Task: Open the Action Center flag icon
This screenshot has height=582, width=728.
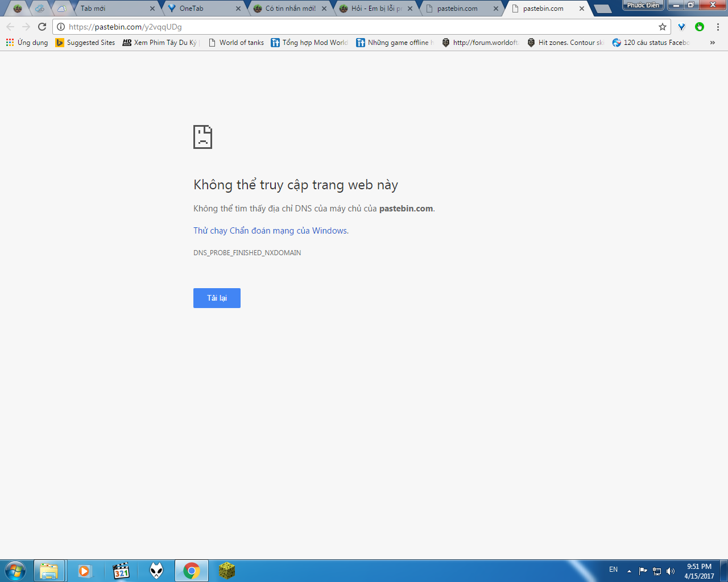Action: pos(643,571)
